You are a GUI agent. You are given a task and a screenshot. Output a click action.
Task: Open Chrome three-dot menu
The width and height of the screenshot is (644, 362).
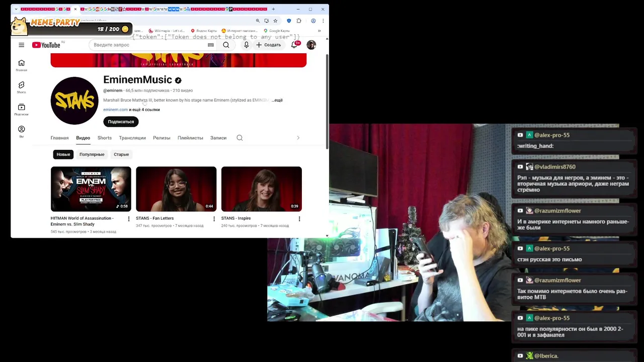click(323, 21)
